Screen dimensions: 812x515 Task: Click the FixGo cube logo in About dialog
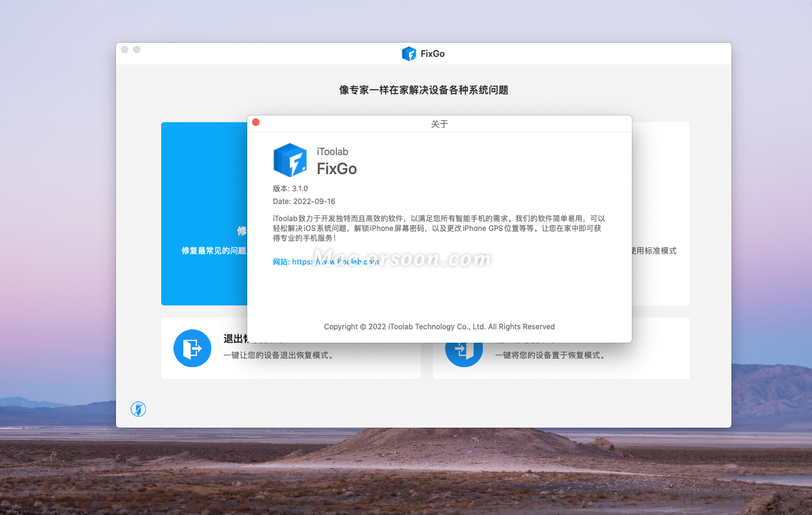(x=290, y=160)
